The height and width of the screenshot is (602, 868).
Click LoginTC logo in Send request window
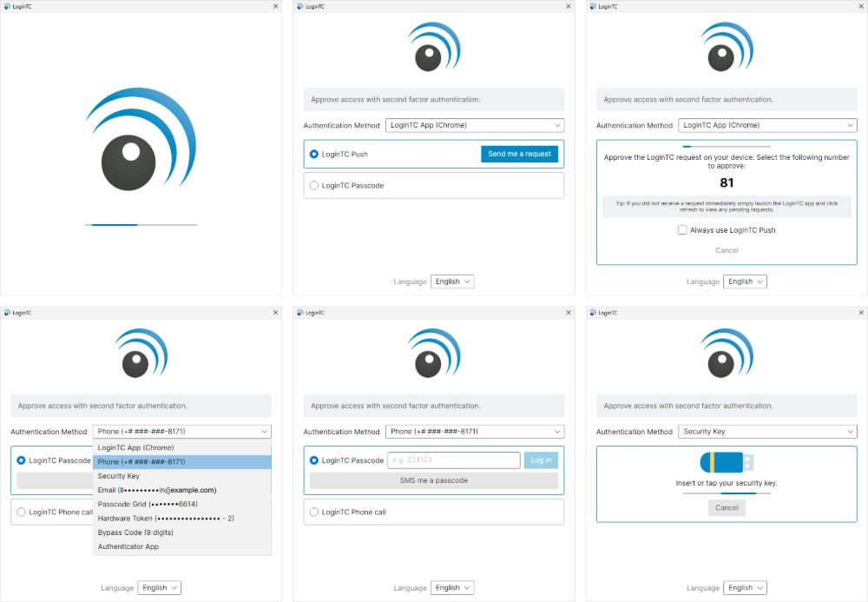[434, 47]
